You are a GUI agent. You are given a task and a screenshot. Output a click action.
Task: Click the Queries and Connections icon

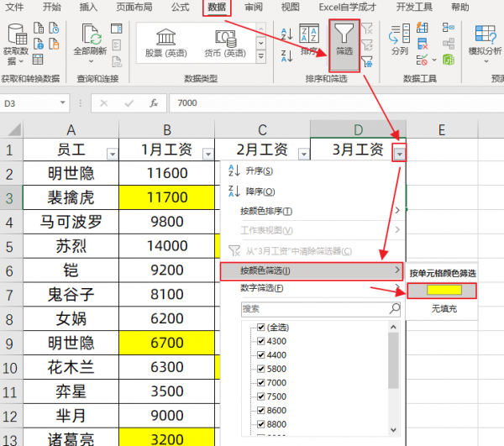tap(117, 29)
